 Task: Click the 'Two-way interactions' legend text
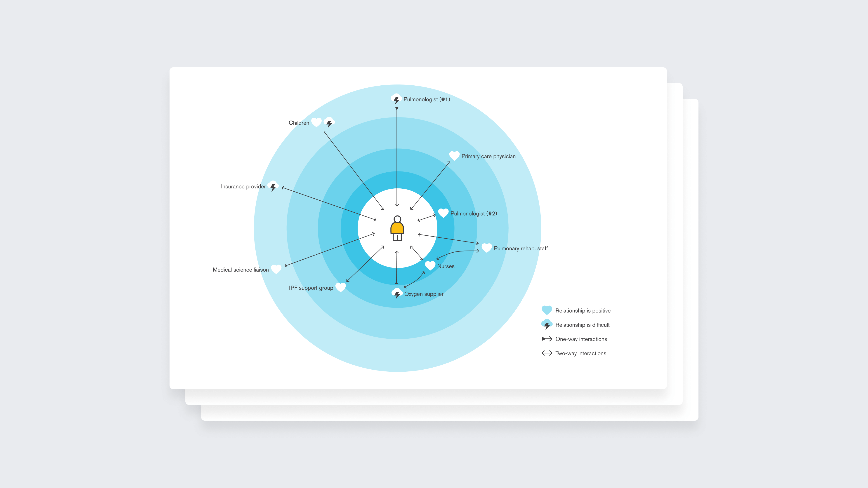[x=580, y=353]
